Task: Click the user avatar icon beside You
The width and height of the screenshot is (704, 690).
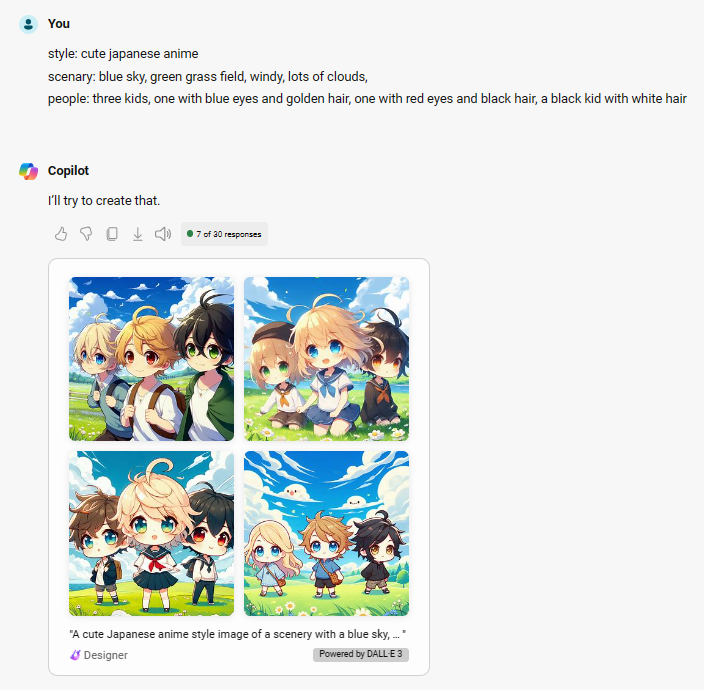Action: click(x=28, y=24)
